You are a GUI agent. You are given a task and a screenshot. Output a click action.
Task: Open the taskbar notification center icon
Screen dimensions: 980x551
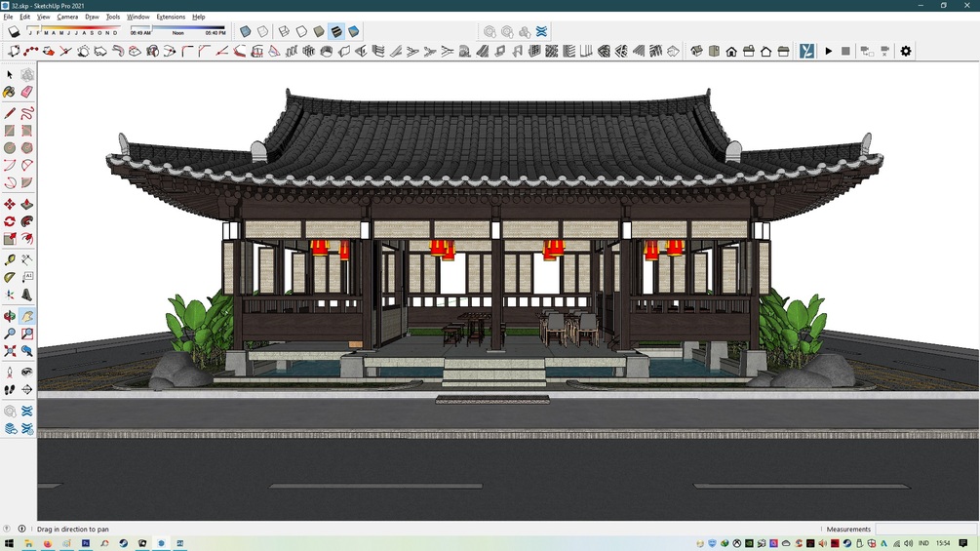click(x=963, y=543)
